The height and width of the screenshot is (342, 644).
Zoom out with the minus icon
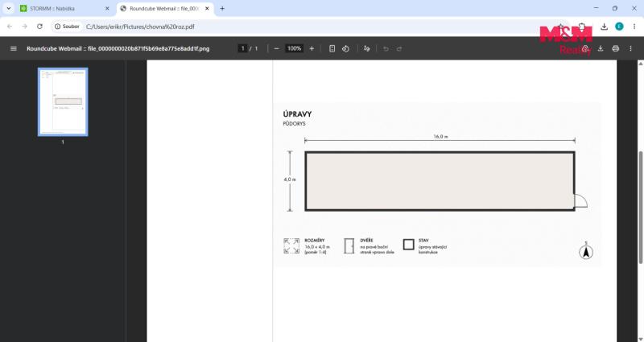tap(276, 48)
